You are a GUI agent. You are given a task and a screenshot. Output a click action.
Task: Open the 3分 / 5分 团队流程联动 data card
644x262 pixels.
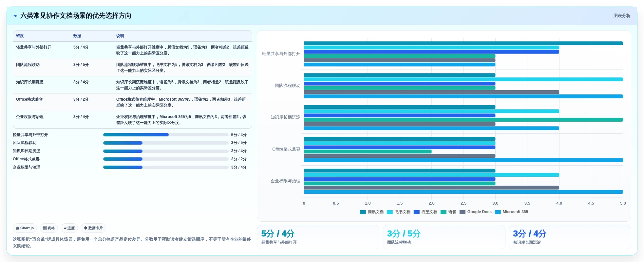[x=444, y=237]
